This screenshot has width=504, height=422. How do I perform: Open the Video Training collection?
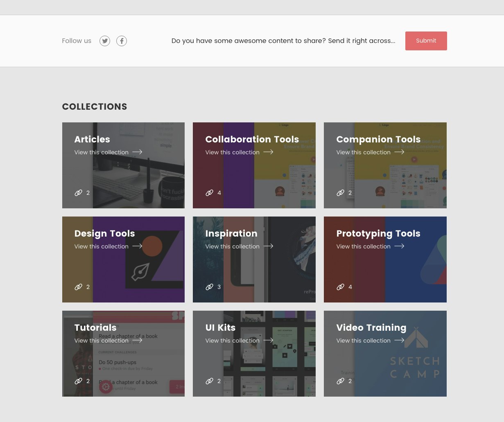coord(363,341)
